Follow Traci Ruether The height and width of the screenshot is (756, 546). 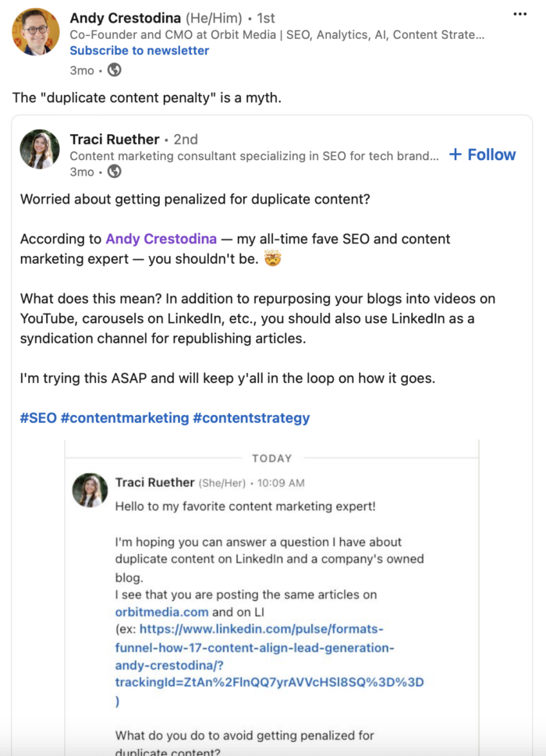pos(483,154)
